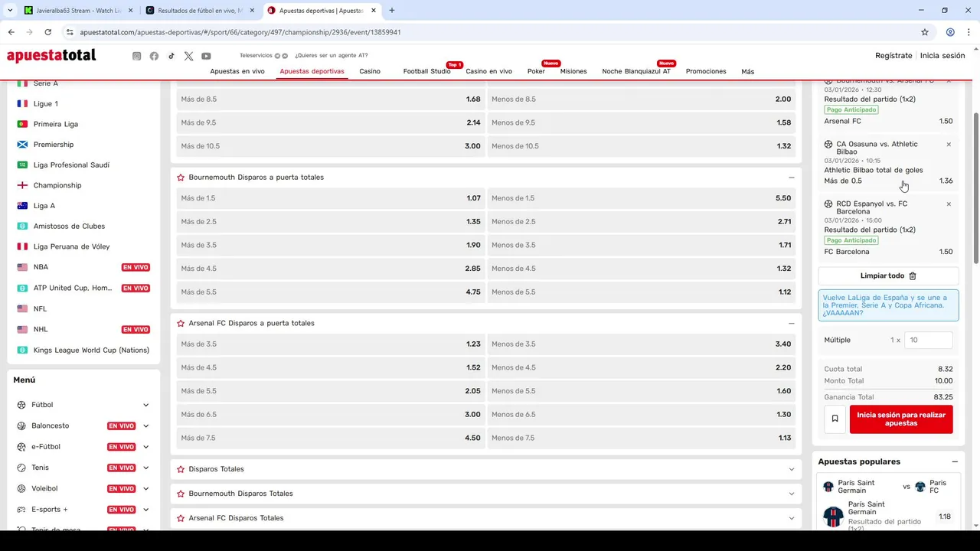Screen dimensions: 980x551
Task: Select París Saint Germain popular bet 1.18
Action: coord(945,517)
